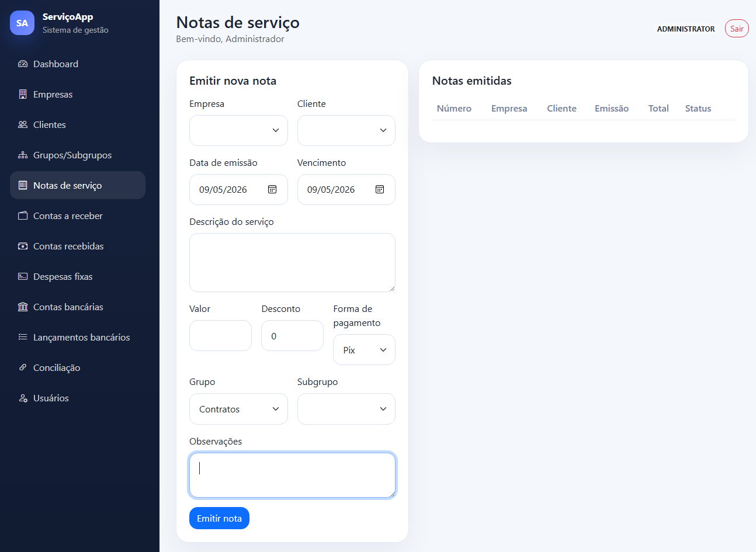Go to the Empresas page

[78, 94]
